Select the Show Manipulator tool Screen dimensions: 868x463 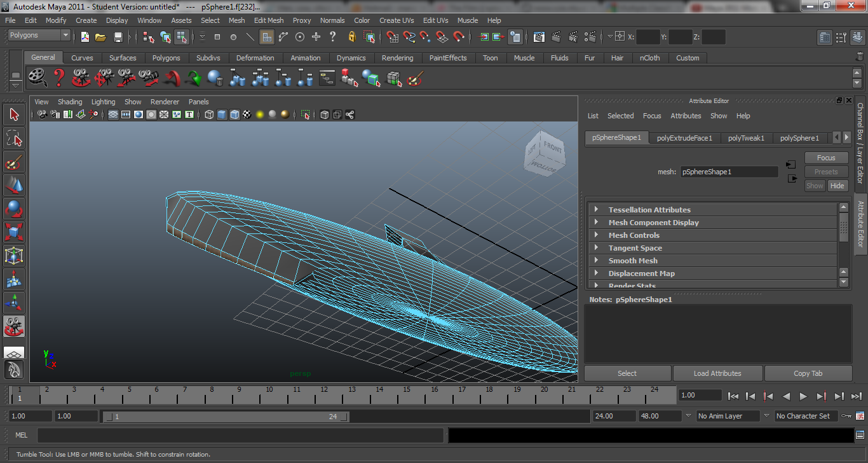(14, 303)
